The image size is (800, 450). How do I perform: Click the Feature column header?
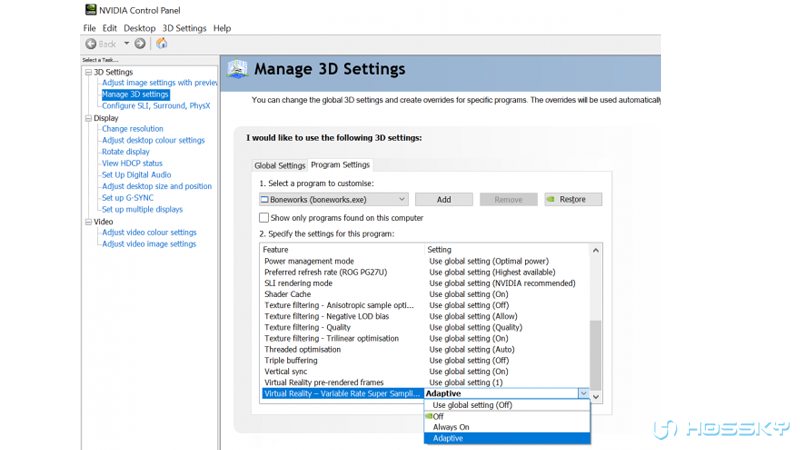coord(342,249)
